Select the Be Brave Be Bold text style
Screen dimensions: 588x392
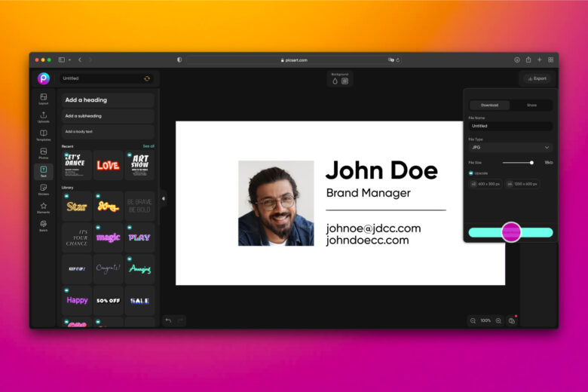tap(139, 207)
